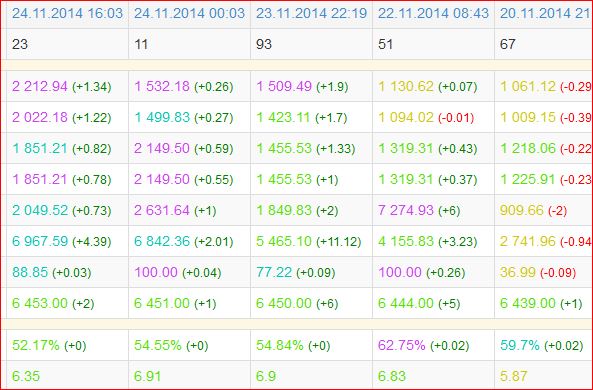Click the value 2 631.64 (+1)
593x390 pixels.
click(175, 210)
